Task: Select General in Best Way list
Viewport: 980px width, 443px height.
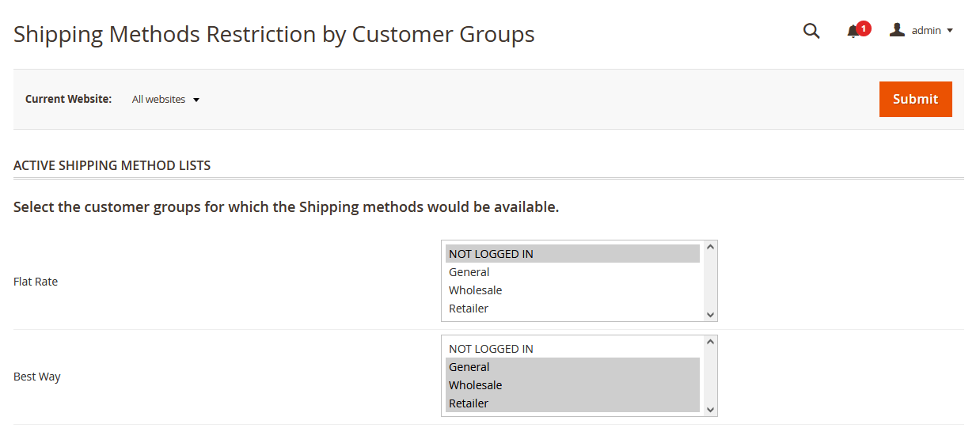Action: coord(469,367)
